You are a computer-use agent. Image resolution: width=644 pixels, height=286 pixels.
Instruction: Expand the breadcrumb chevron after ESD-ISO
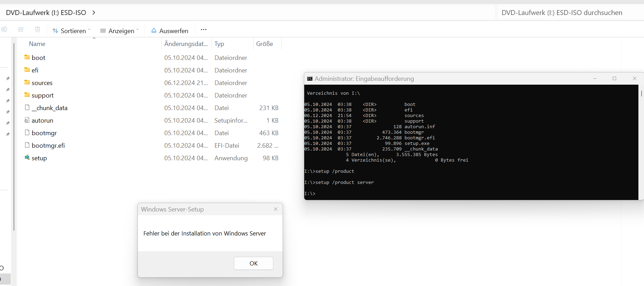[x=94, y=13]
